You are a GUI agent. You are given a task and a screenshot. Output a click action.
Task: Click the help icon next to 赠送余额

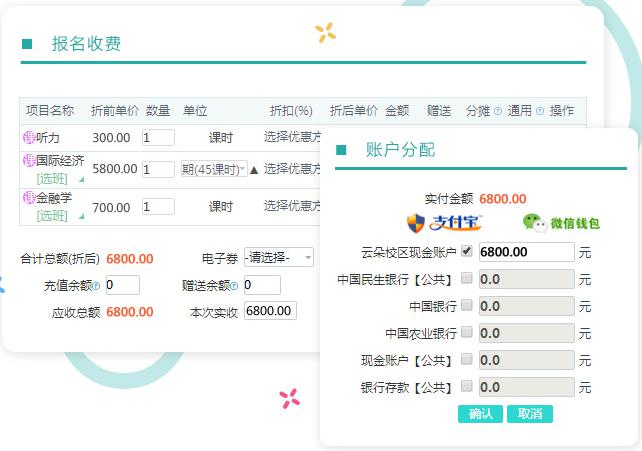tap(235, 286)
